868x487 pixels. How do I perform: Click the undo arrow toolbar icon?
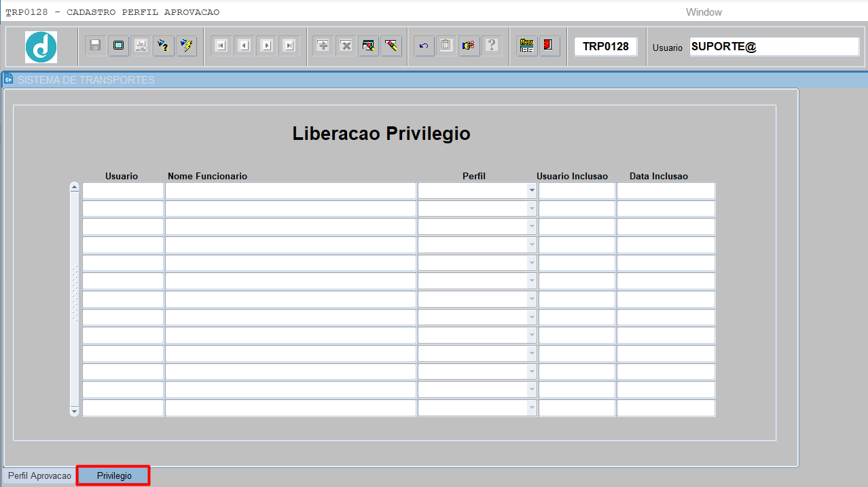424,46
